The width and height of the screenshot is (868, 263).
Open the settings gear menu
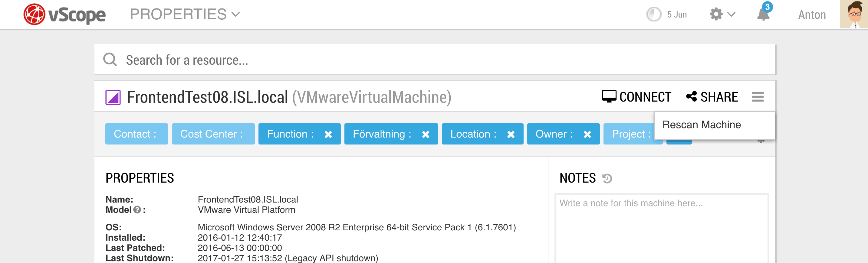pyautogui.click(x=716, y=15)
